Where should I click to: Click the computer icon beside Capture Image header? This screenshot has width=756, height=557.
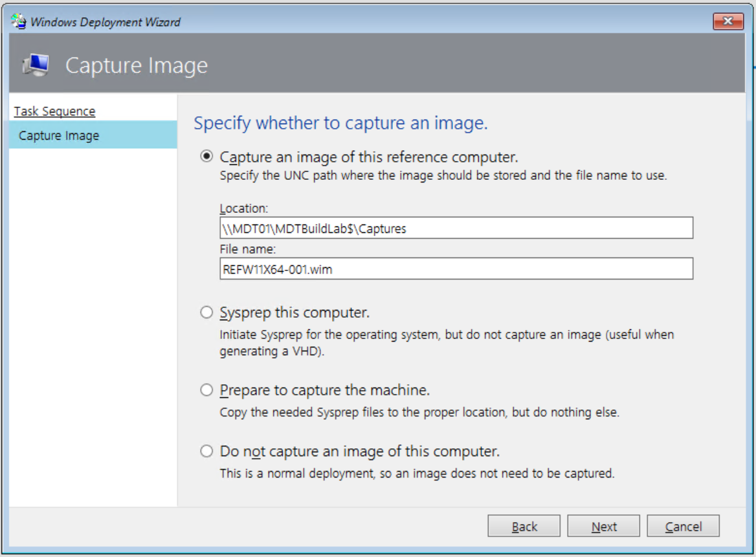[x=36, y=65]
